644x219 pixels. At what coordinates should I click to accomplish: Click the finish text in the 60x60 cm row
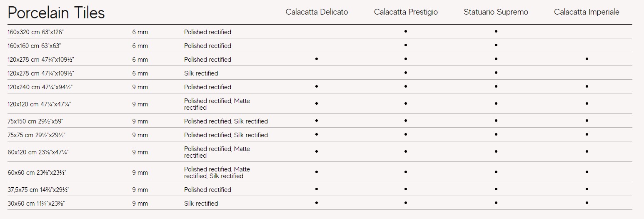pos(217,173)
